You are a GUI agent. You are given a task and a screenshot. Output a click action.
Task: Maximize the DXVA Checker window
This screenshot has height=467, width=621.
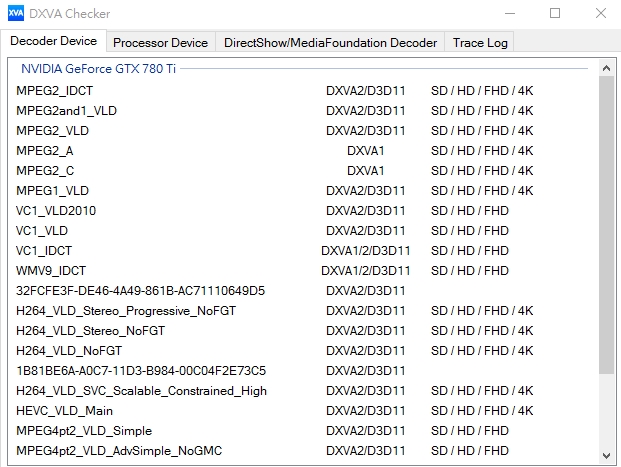(x=555, y=14)
